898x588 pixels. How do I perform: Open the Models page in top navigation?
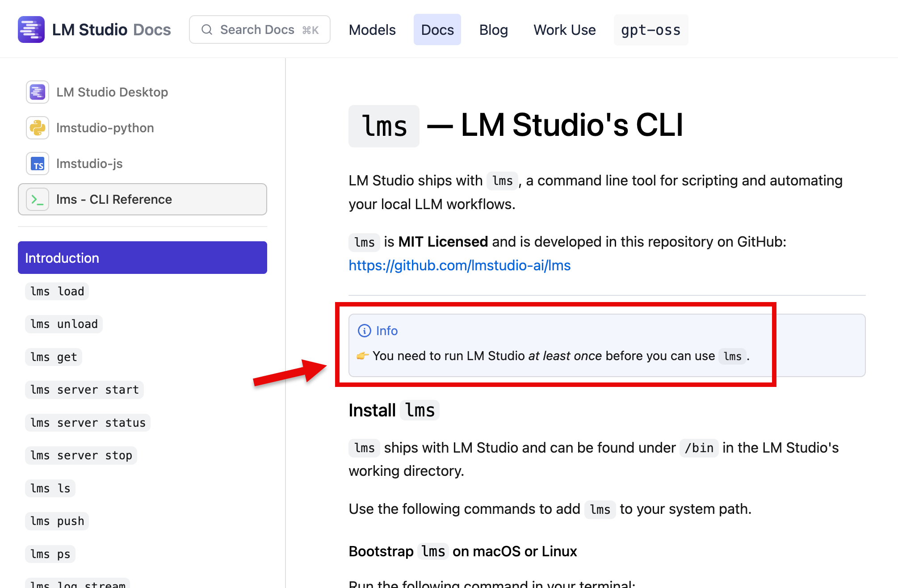click(372, 29)
